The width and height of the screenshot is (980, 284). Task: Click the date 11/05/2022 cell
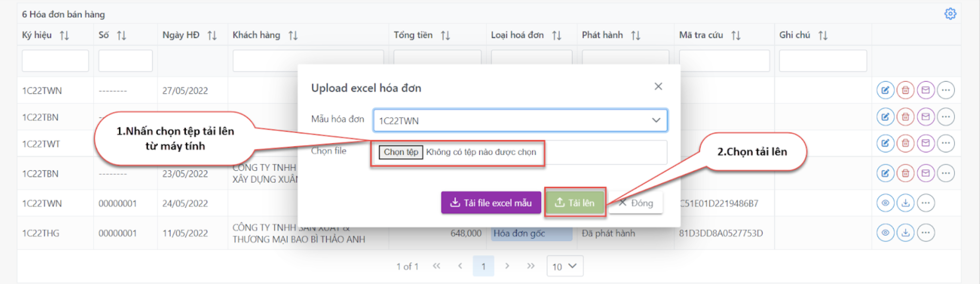pyautogui.click(x=185, y=233)
